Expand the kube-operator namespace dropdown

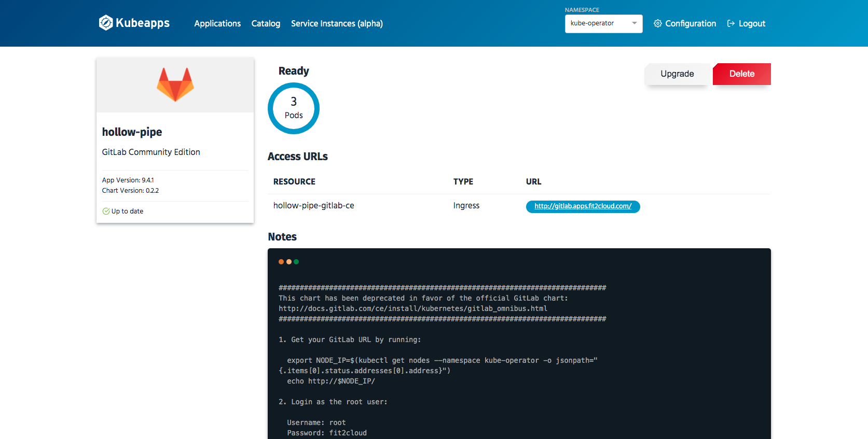(x=603, y=23)
